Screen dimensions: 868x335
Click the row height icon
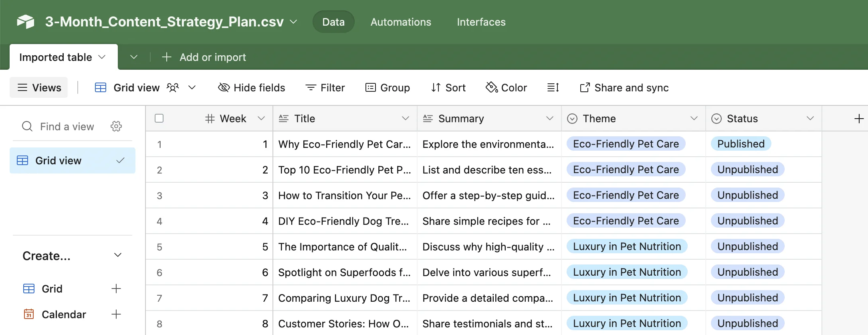553,87
